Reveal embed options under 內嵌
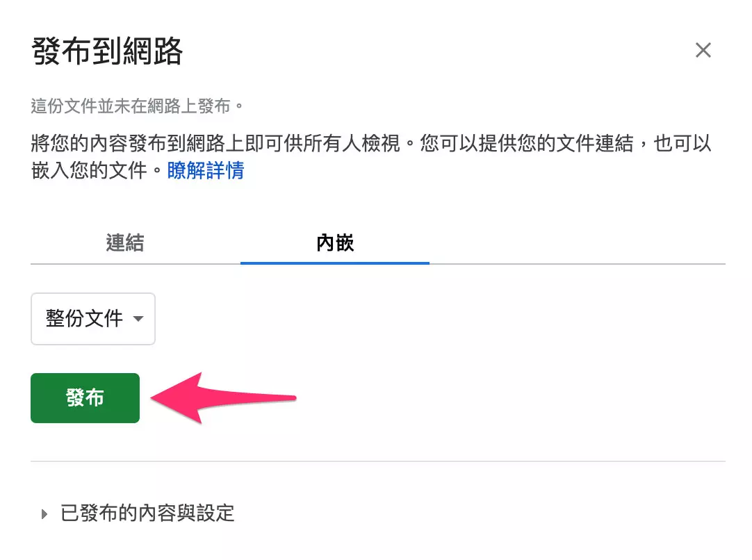 pyautogui.click(x=336, y=243)
